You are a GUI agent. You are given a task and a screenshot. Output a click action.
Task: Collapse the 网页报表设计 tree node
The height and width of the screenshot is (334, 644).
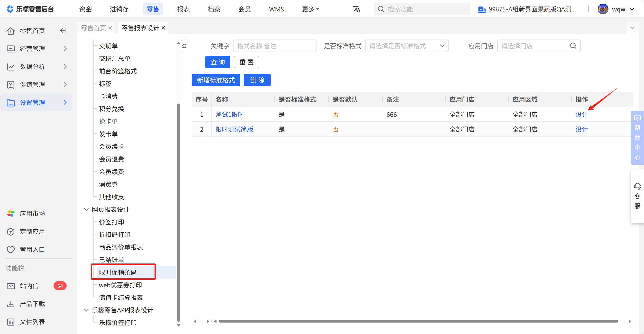[86, 209]
